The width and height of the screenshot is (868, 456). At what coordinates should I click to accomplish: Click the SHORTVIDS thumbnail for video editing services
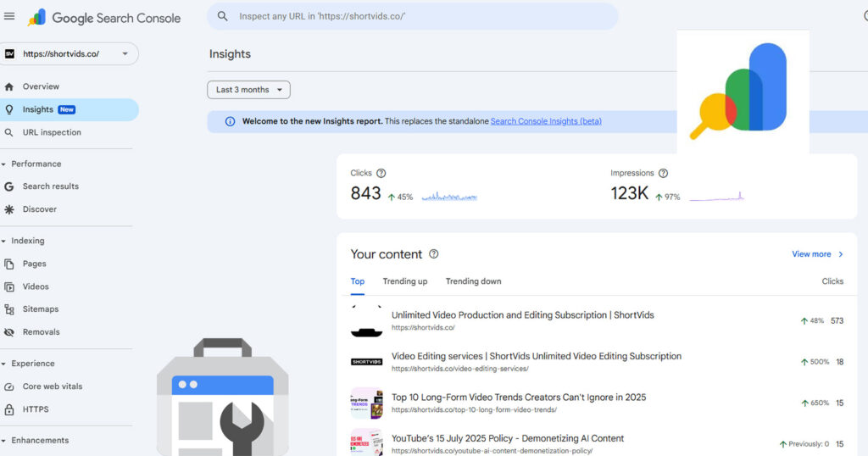coord(366,362)
